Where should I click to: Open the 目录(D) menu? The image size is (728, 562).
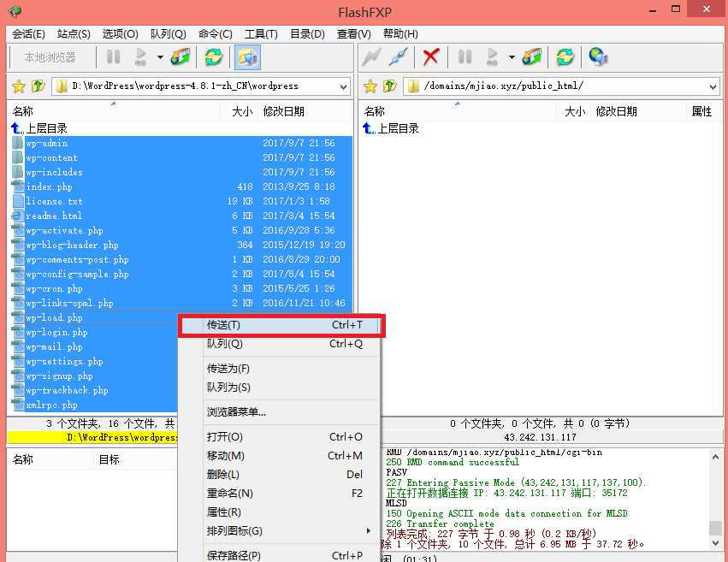[307, 34]
